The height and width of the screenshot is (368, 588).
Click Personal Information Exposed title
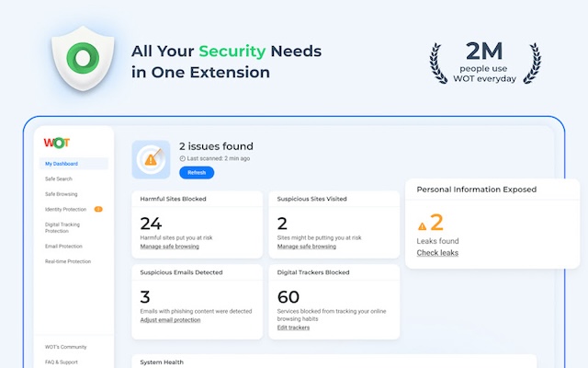pos(476,190)
